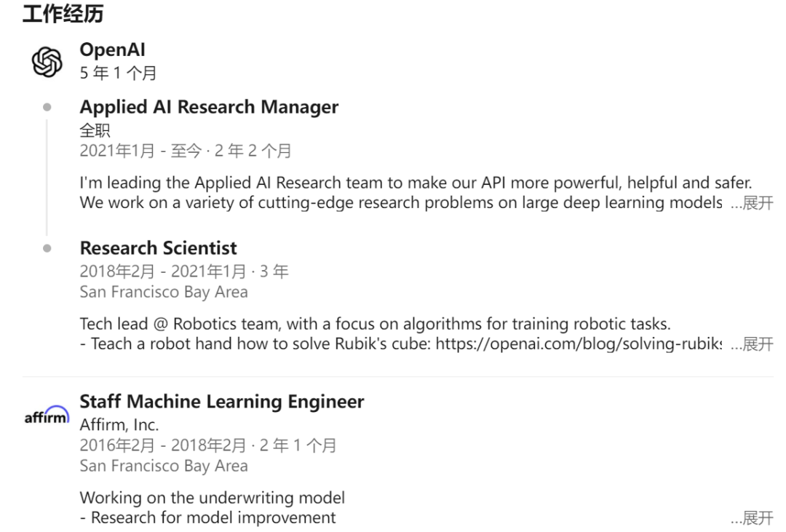Viewport: 786px width, 532px height.
Task: Click the Affirm, Inc. company name
Action: (x=119, y=425)
